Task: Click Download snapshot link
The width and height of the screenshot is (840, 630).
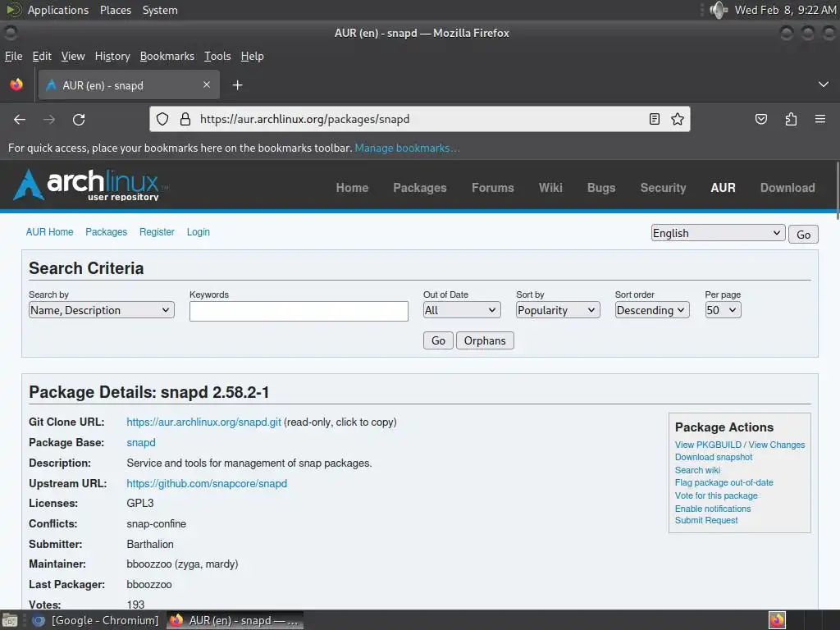Action: click(x=714, y=457)
